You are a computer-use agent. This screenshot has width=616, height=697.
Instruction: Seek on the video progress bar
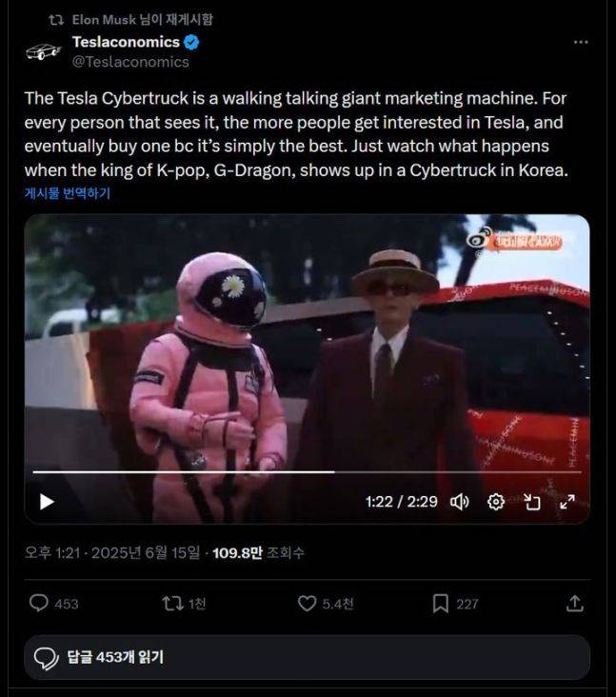307,472
